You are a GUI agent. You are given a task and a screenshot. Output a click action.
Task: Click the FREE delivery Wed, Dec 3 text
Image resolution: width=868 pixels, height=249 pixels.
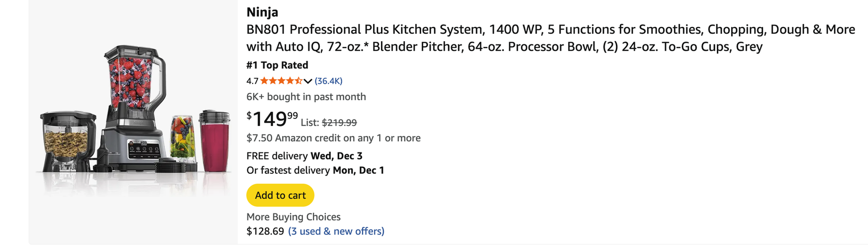point(304,156)
